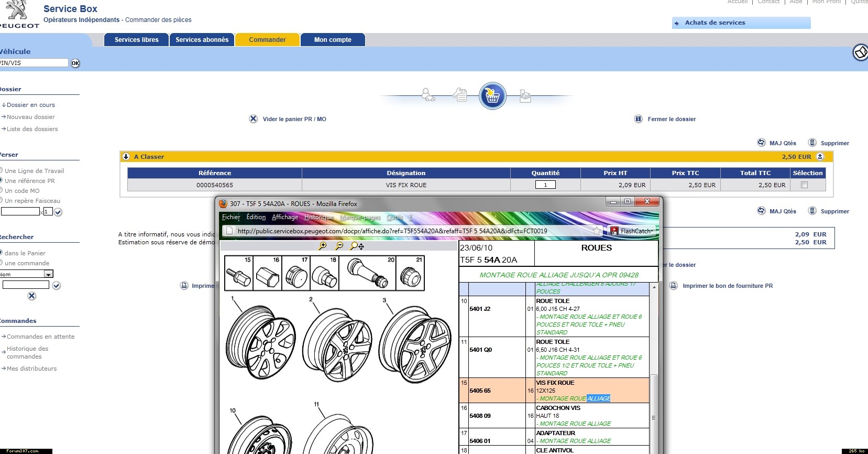Viewport: 868px width, 454px height.
Task: Open the Liste des dossiers link
Action: (32, 129)
